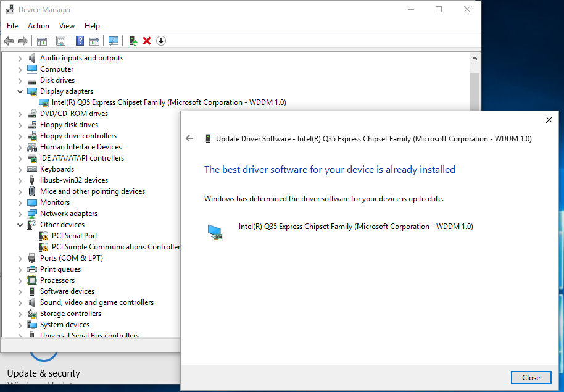Open the Properties toolbar icon
This screenshot has width=564, height=392.
pyautogui.click(x=61, y=41)
